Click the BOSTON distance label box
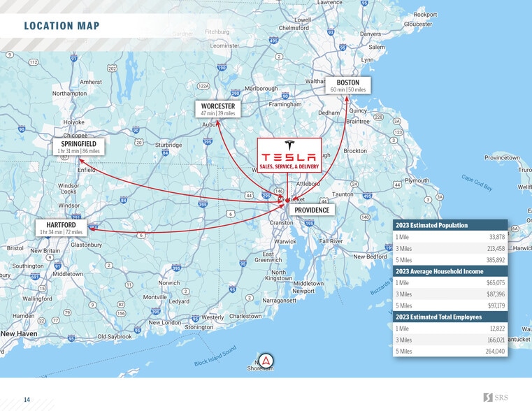Screen dimensions: 532x411 pyautogui.click(x=347, y=85)
